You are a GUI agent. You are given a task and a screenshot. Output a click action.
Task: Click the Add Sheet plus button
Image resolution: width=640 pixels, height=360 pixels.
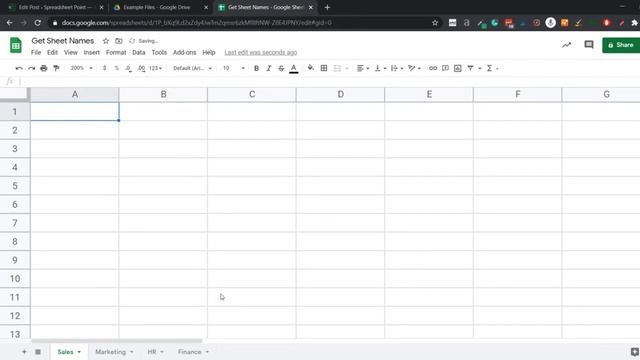click(x=24, y=352)
